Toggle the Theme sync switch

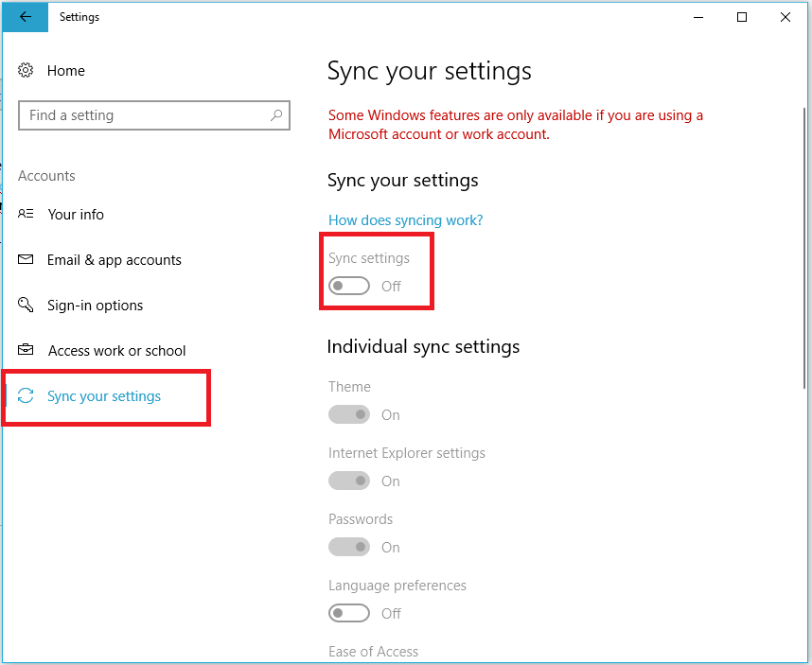[x=349, y=414]
